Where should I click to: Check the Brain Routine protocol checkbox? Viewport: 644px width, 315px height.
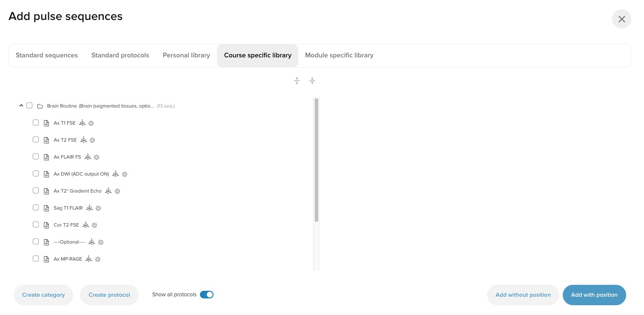point(29,105)
